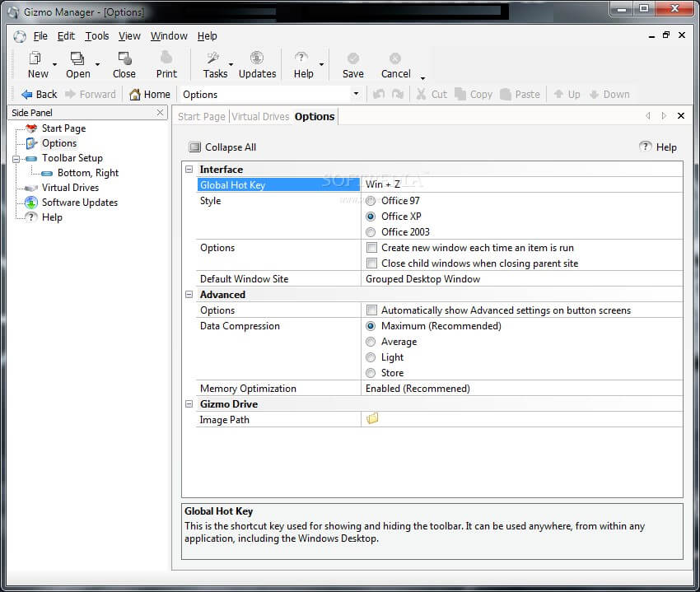
Task: Click the Help toolbar icon
Action: pos(301,58)
